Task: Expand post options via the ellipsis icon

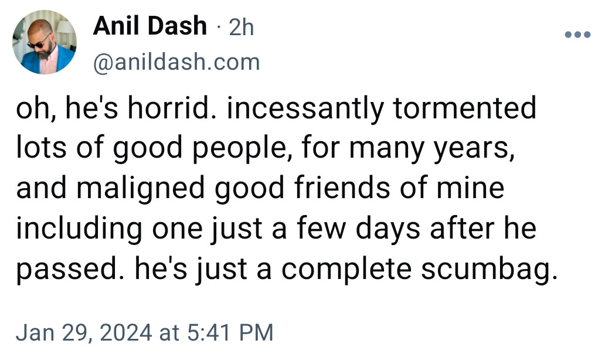Action: coord(577,35)
